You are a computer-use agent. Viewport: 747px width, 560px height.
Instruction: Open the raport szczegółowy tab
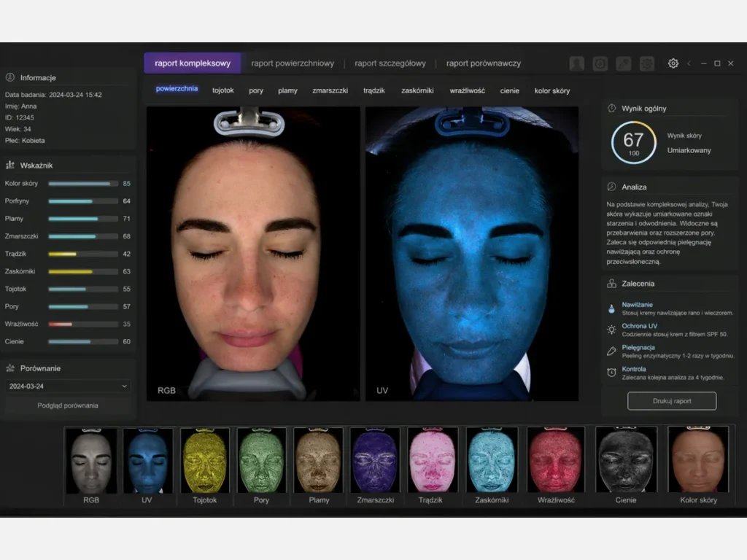coord(390,63)
